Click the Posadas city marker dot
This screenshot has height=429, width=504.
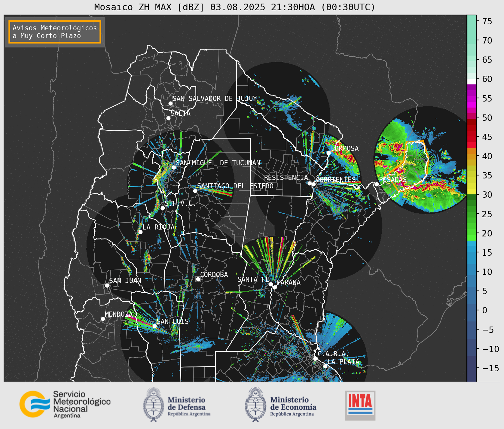pos(377,184)
